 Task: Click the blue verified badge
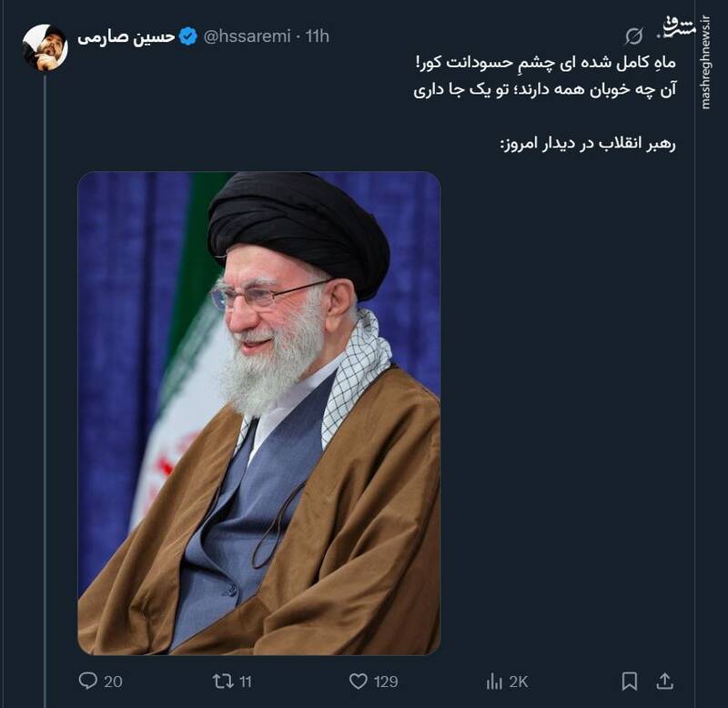[x=188, y=36]
